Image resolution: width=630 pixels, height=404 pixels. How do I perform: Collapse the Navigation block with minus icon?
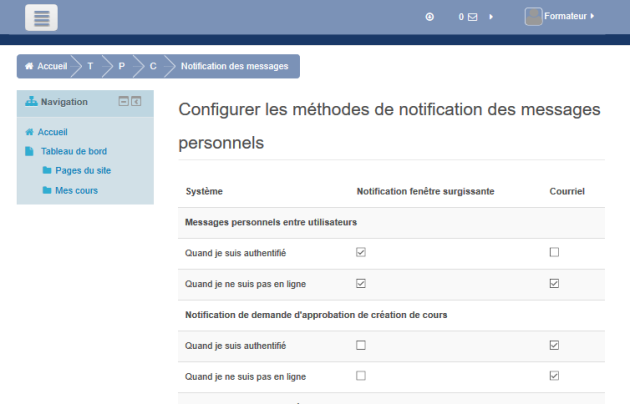(x=123, y=101)
